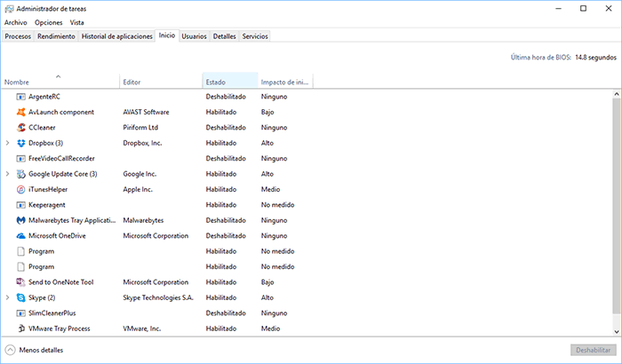
Task: Sort by the Nombre column header
Action: [60, 80]
